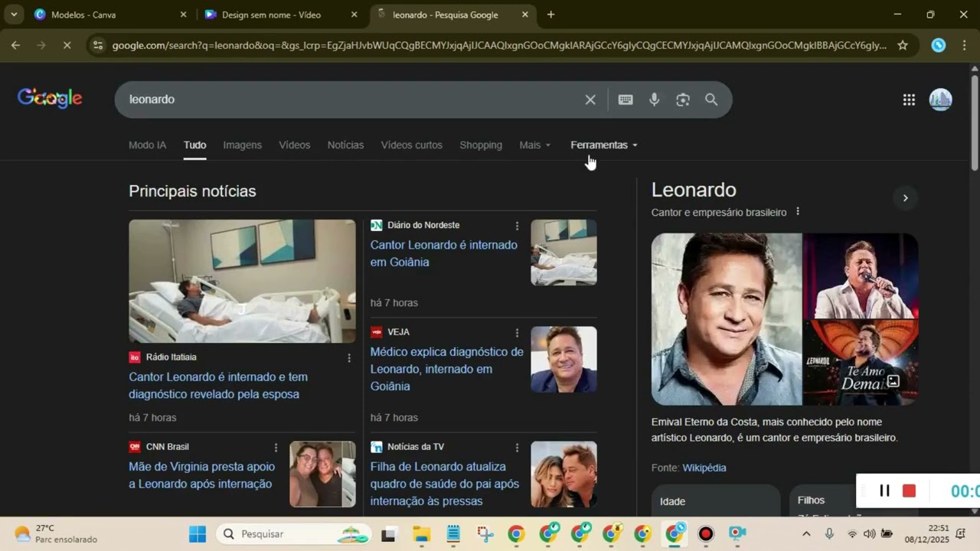Bookmark this page with star icon
Image resolution: width=980 pixels, height=551 pixels.
903,45
